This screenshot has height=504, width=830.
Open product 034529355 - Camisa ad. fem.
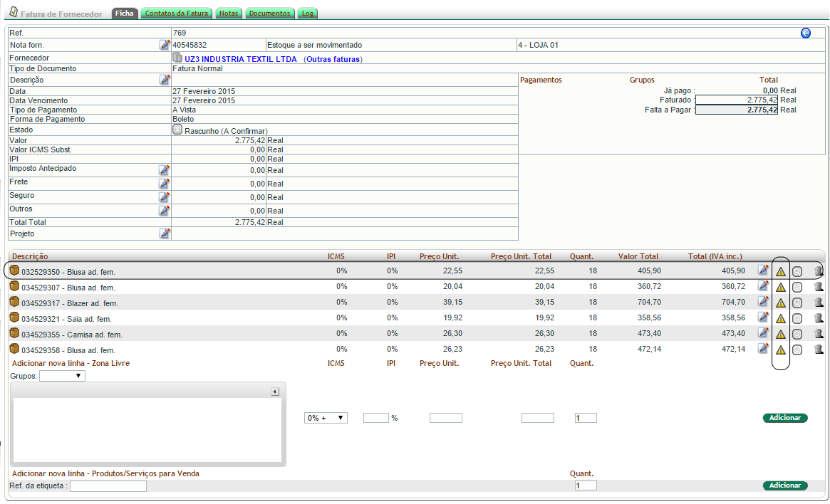click(x=72, y=335)
